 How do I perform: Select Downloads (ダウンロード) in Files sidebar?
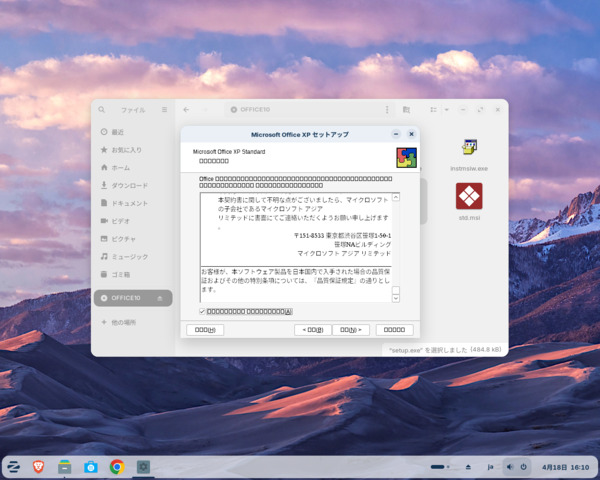click(133, 185)
